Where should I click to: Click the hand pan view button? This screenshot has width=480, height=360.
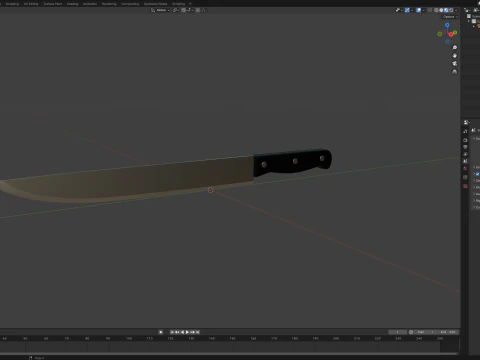point(454,56)
